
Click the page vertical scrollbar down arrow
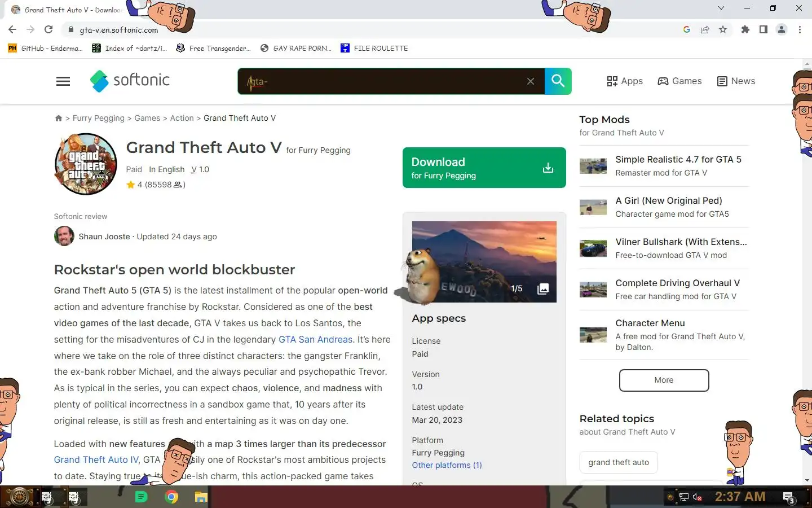(x=807, y=480)
